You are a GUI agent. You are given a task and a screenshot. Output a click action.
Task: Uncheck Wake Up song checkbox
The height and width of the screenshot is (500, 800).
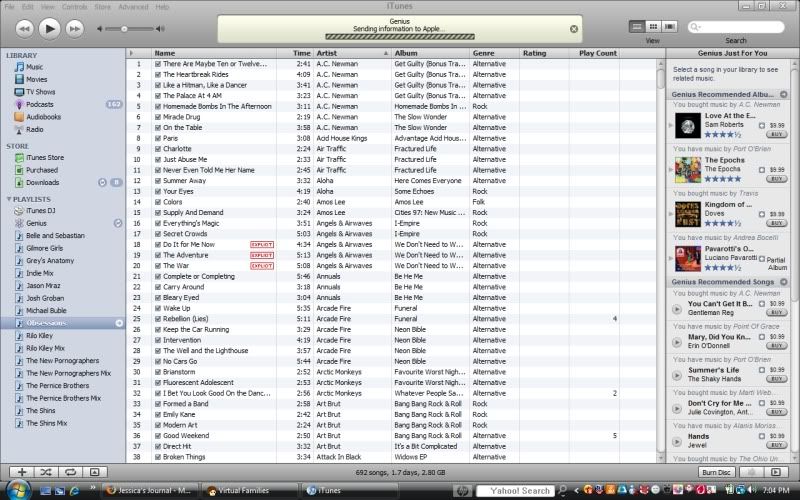[x=158, y=309]
